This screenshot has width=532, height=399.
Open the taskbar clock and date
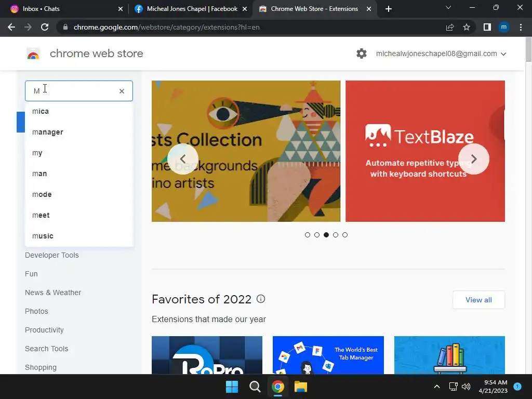pyautogui.click(x=493, y=387)
